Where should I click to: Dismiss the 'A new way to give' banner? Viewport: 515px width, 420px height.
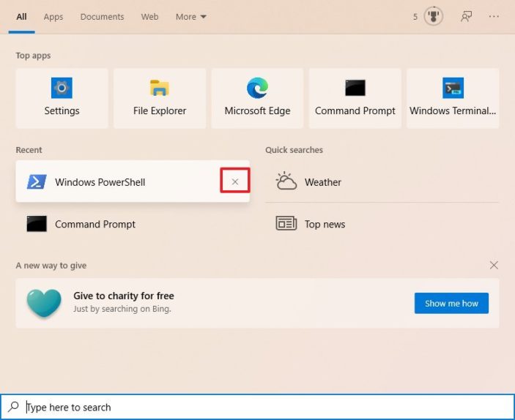coord(494,265)
